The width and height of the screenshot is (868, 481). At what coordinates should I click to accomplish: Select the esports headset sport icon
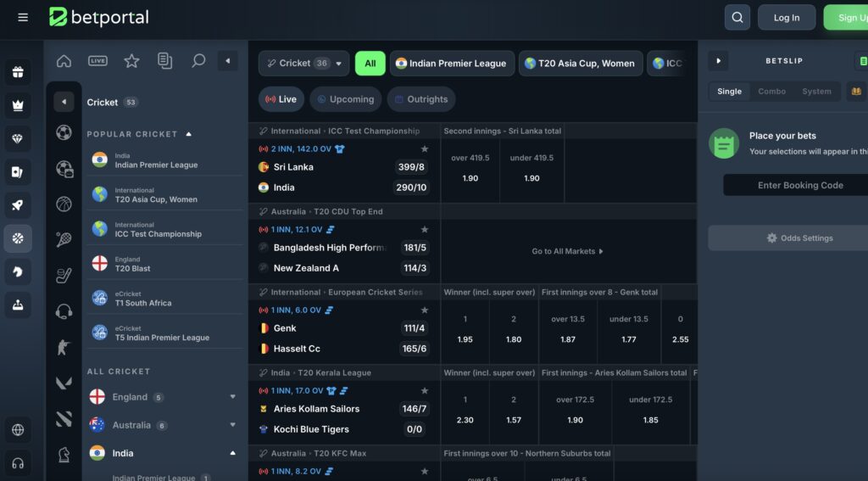coord(64,311)
